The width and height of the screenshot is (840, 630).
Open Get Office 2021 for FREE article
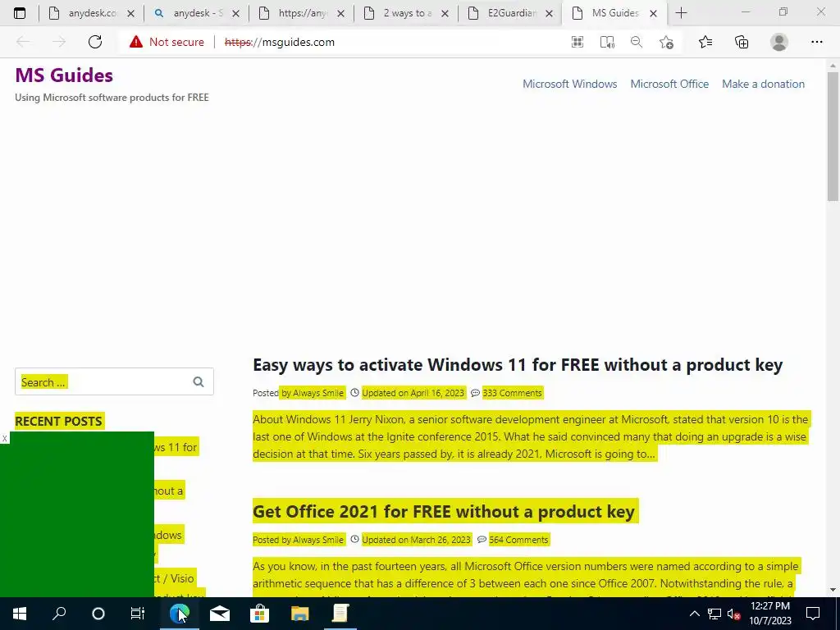coord(444,512)
